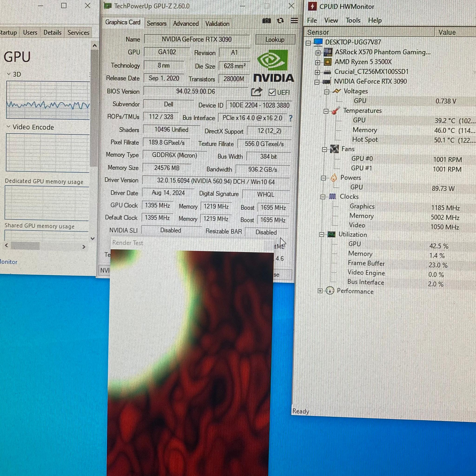The height and width of the screenshot is (476, 476).
Task: Click the RTX 3090 graphics card icon
Action: (327, 82)
